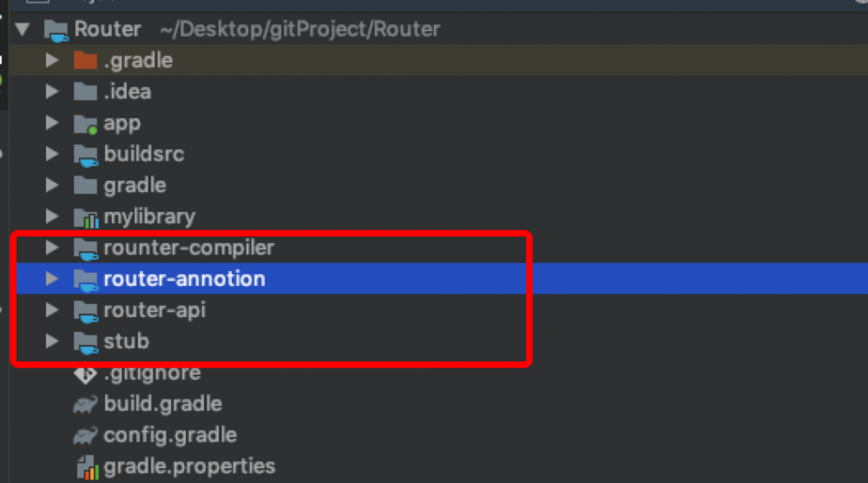Image resolution: width=868 pixels, height=483 pixels.
Task: Select the router-api module label
Action: pyautogui.click(x=155, y=310)
